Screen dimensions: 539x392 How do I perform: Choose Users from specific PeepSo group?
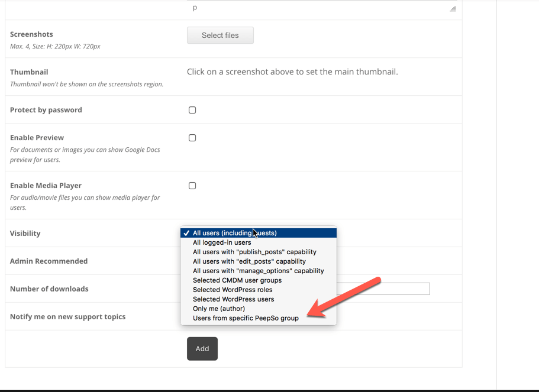(246, 318)
